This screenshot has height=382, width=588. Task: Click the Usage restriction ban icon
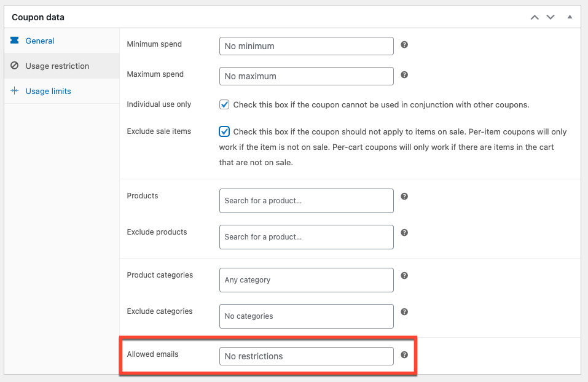click(15, 66)
